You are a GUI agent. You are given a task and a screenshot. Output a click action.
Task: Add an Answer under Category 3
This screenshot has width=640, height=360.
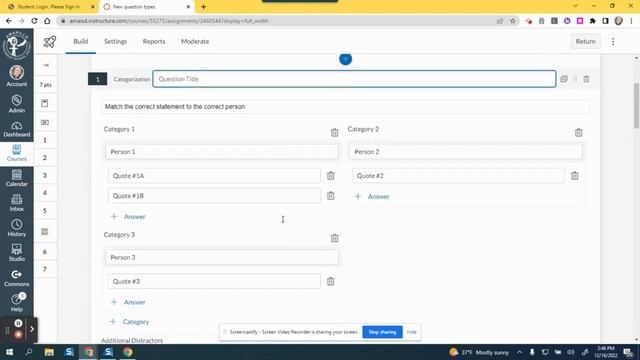click(x=128, y=302)
